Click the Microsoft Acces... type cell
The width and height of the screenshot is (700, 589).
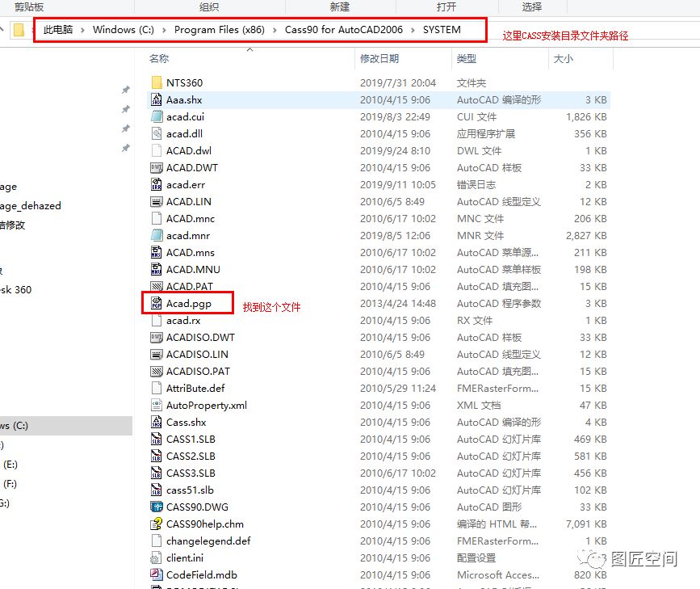498,575
